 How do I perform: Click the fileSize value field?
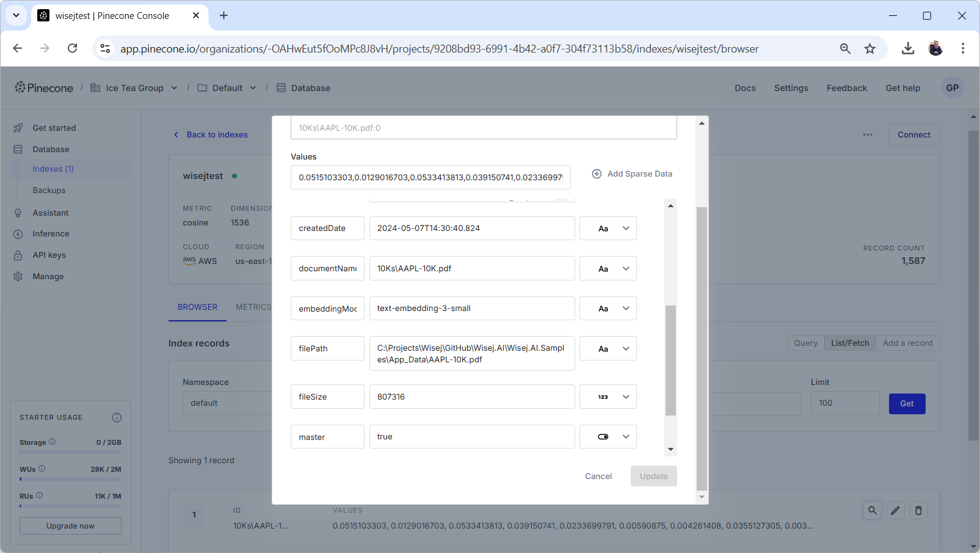[472, 397]
